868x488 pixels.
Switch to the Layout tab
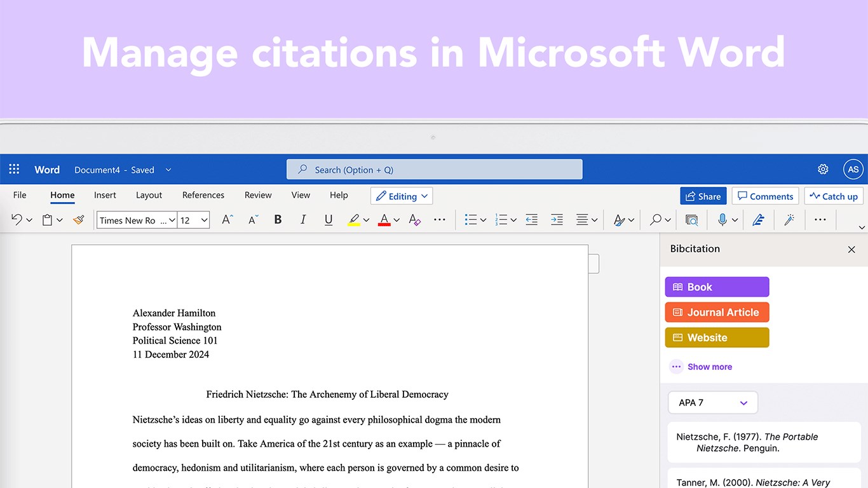click(149, 195)
